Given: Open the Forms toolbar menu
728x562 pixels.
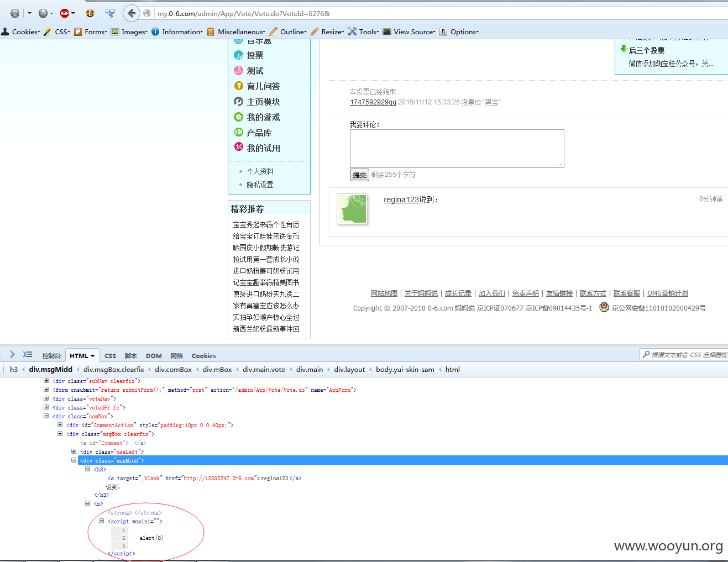Looking at the screenshot, I should 91,32.
